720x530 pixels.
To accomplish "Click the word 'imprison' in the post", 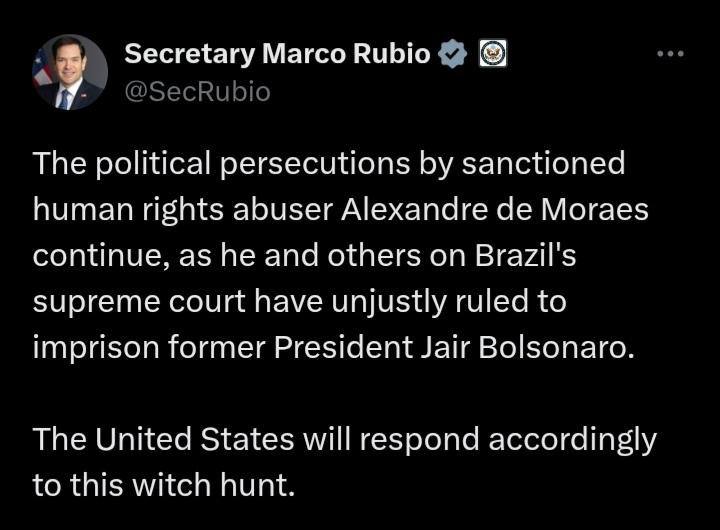I will [96, 348].
